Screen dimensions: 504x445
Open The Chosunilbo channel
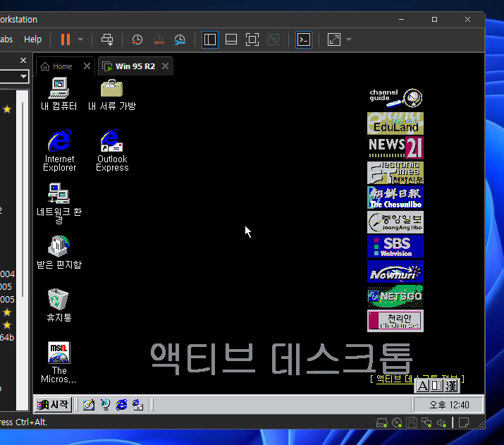(395, 197)
